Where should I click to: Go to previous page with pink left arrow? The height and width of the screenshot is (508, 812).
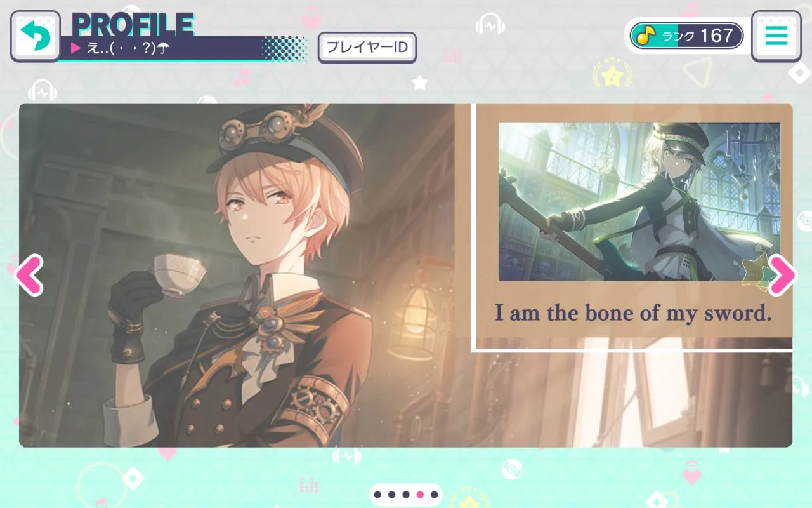point(29,275)
